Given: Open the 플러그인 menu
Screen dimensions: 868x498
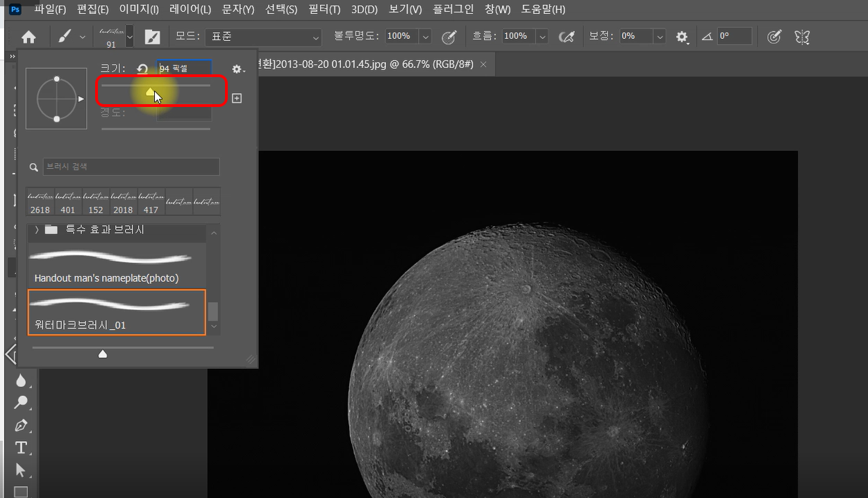Looking at the screenshot, I should (453, 10).
